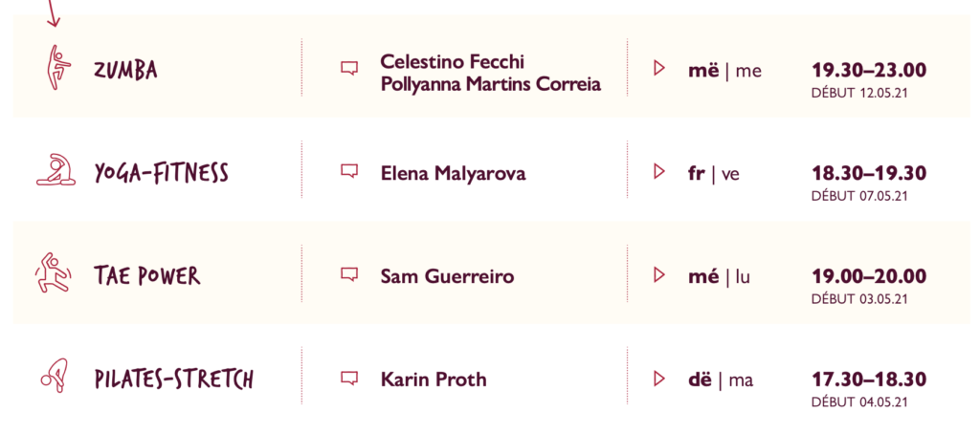Viewport: 980px width, 434px height.
Task: Click the Tae Power kick icon
Action: pyautogui.click(x=53, y=272)
